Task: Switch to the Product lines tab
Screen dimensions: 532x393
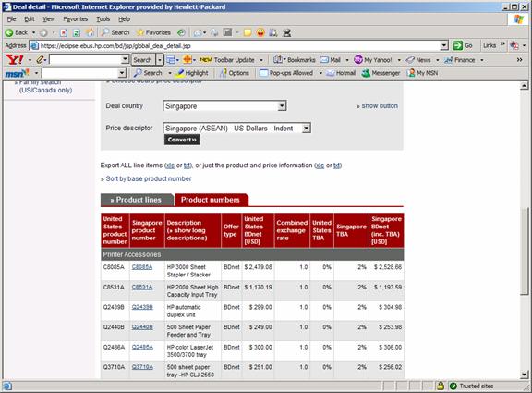Action: pos(137,200)
